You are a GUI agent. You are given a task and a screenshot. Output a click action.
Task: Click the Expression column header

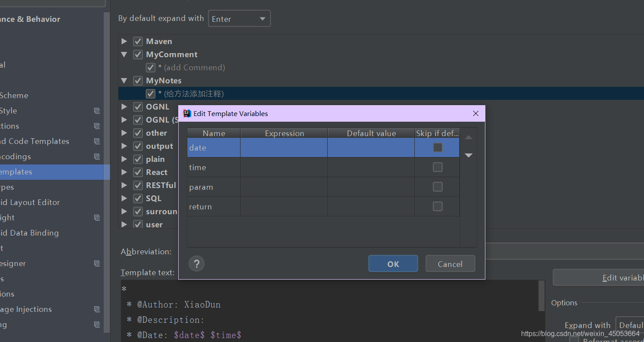tap(284, 133)
